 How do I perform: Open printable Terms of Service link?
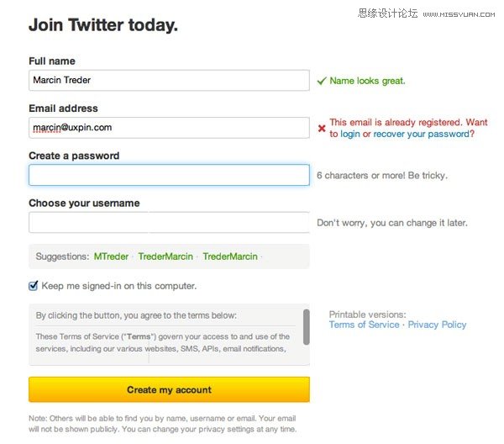tap(365, 325)
